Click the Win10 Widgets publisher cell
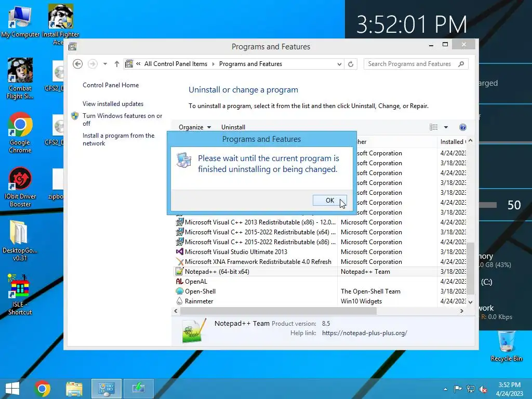The image size is (532, 399). pyautogui.click(x=361, y=301)
